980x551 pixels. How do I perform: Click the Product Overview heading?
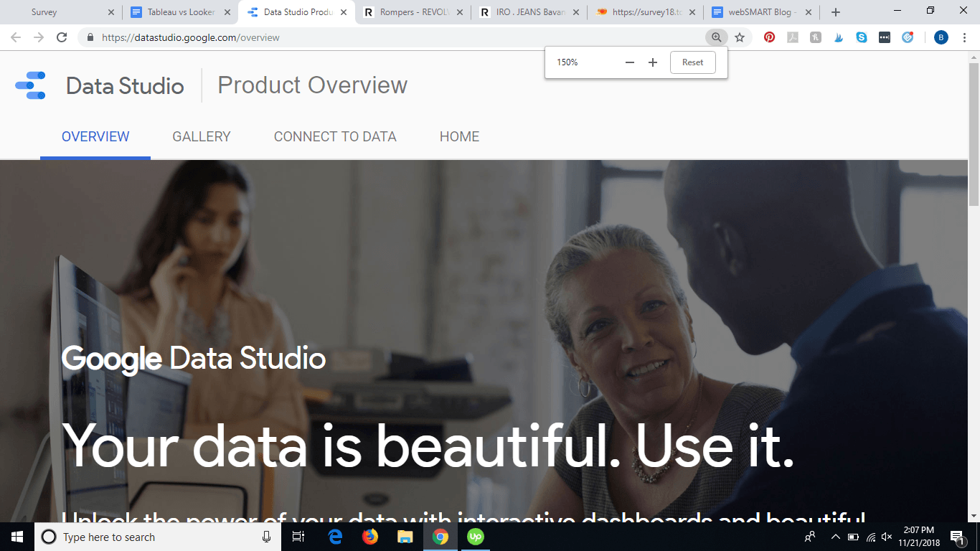click(312, 85)
